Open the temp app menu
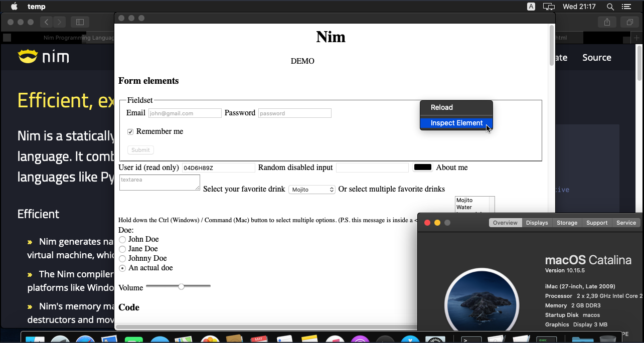644x343 pixels. pos(37,7)
